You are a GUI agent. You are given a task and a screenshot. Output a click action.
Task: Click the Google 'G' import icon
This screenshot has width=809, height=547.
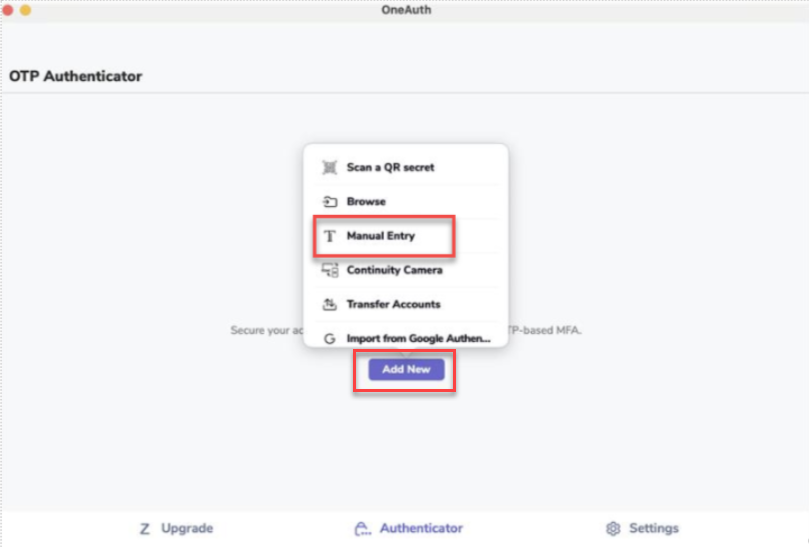pos(329,339)
